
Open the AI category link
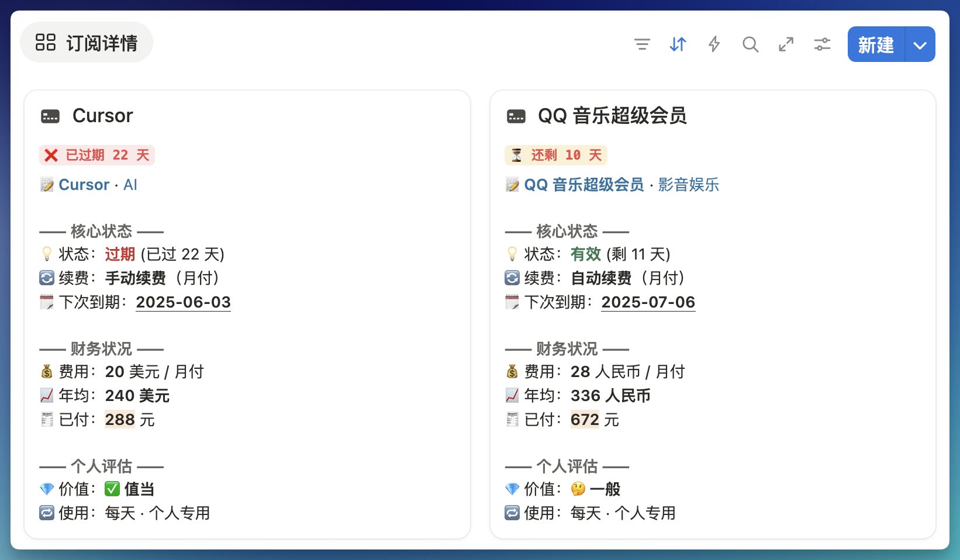[x=130, y=185]
